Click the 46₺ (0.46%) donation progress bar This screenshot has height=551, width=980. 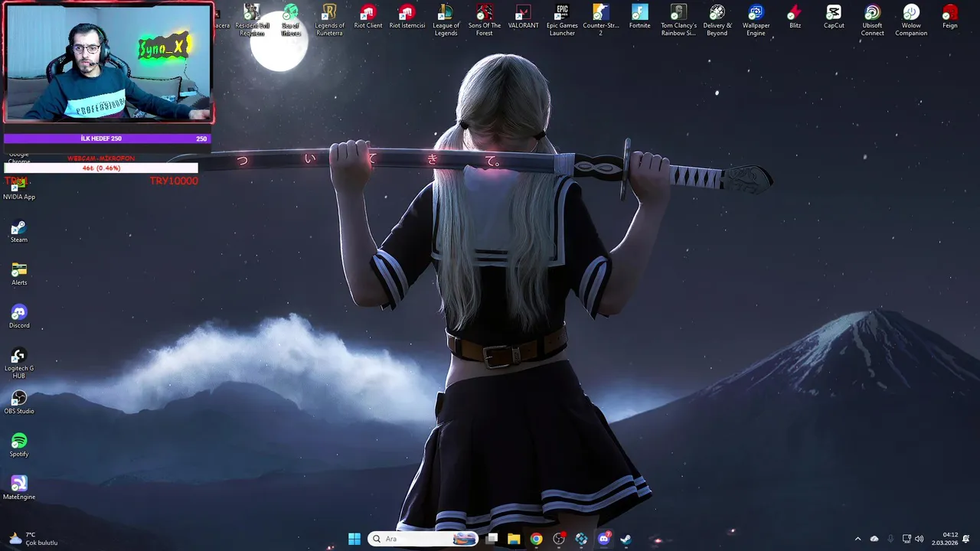[x=101, y=168]
